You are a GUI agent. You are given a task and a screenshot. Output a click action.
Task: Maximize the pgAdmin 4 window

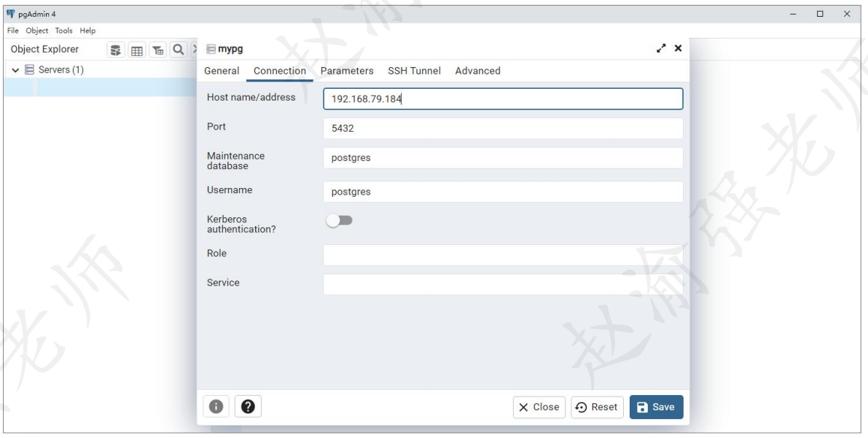coord(820,15)
